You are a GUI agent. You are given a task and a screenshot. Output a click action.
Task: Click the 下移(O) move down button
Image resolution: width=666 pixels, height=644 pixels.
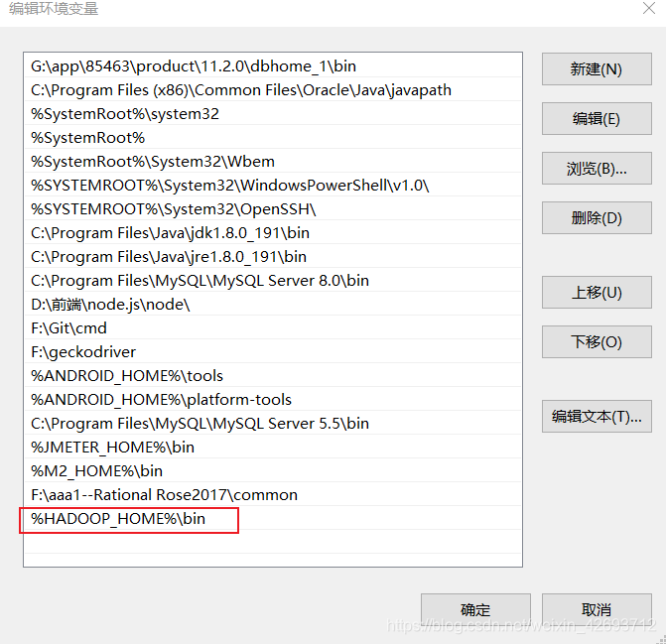[x=597, y=341]
